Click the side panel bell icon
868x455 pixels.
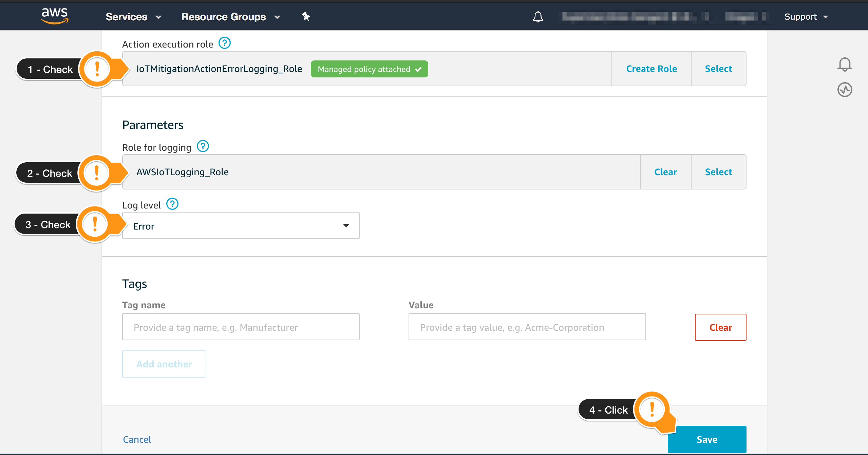[x=845, y=64]
